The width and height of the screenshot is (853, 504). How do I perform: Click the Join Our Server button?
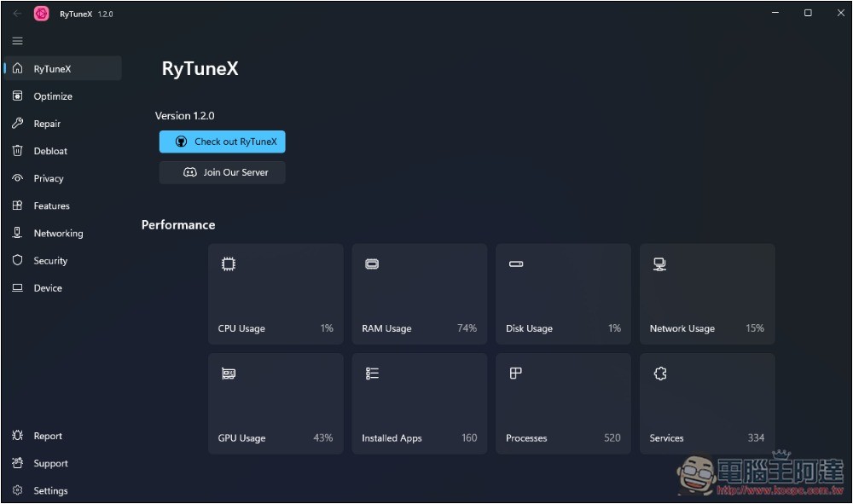(x=222, y=172)
